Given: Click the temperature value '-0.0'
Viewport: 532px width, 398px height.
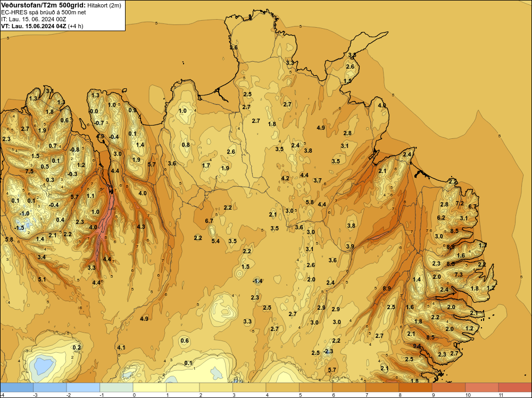Looking at the screenshot, I should point(93,111).
